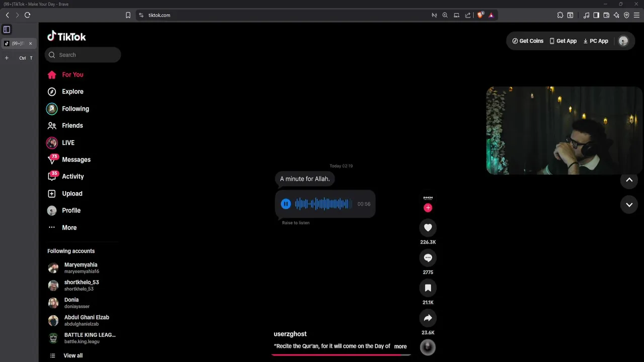This screenshot has height=362, width=644.
Task: Open the Activity notifications
Action: pyautogui.click(x=65, y=176)
